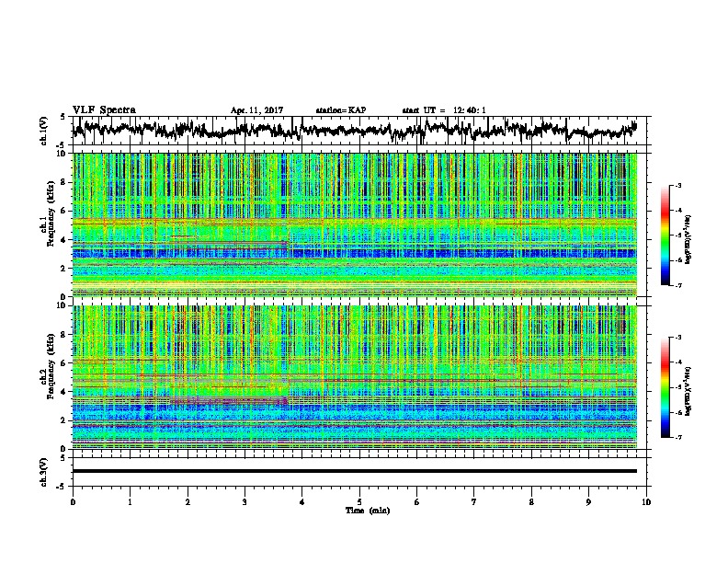The height and width of the screenshot is (563, 728).
Task: Click the "3" tick on time axis
Action: [245, 502]
